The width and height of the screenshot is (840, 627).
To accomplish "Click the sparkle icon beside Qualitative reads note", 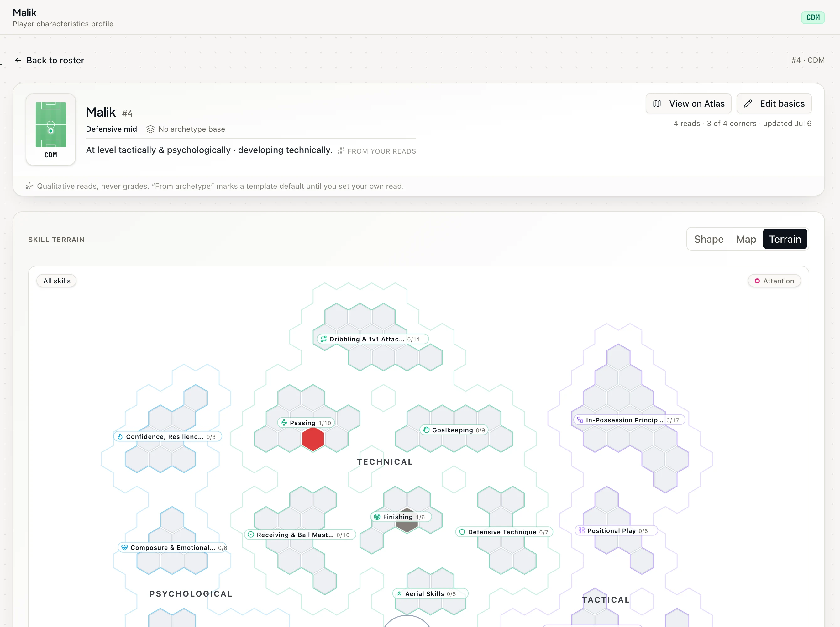I will pos(29,186).
